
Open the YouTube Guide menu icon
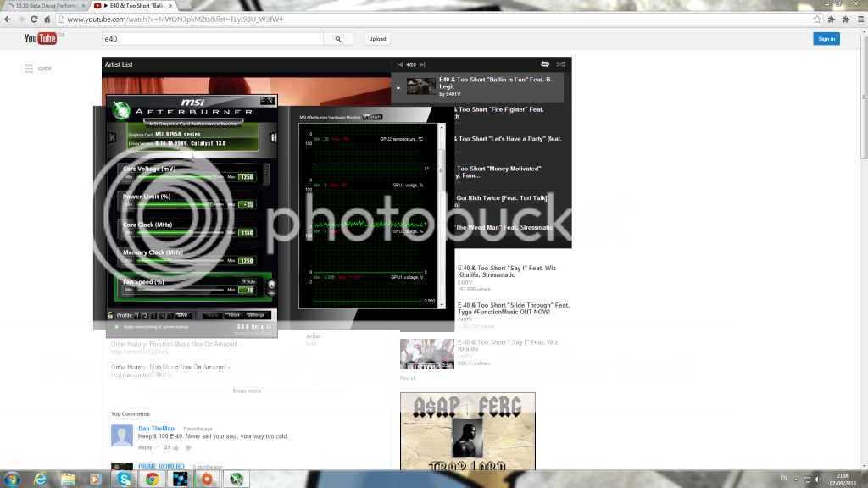coord(29,69)
